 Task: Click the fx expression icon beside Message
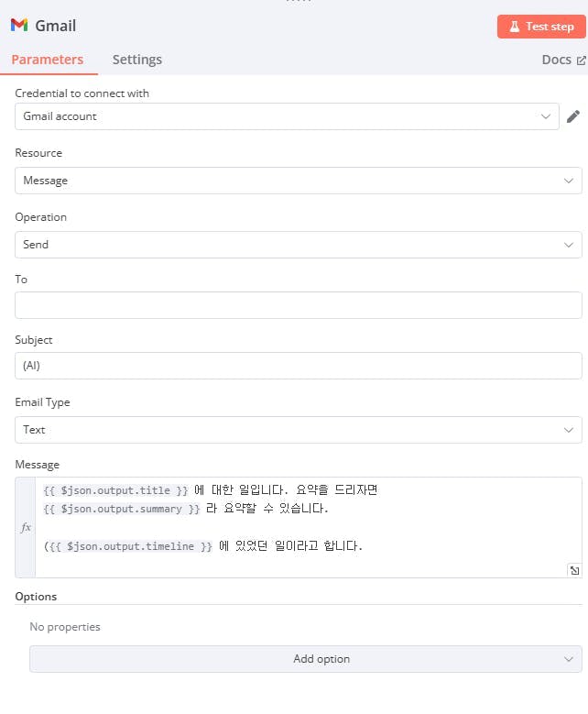26,528
